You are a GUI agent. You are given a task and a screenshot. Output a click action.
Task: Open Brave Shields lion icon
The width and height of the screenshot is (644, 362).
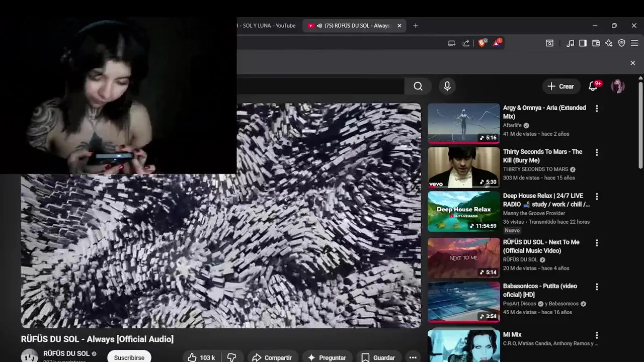[482, 43]
